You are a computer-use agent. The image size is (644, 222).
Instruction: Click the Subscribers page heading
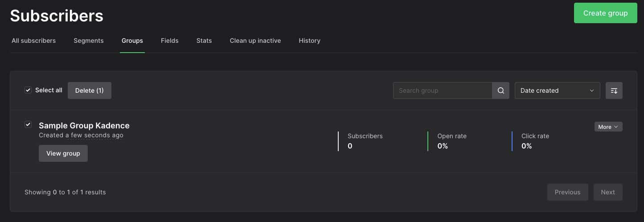click(57, 16)
